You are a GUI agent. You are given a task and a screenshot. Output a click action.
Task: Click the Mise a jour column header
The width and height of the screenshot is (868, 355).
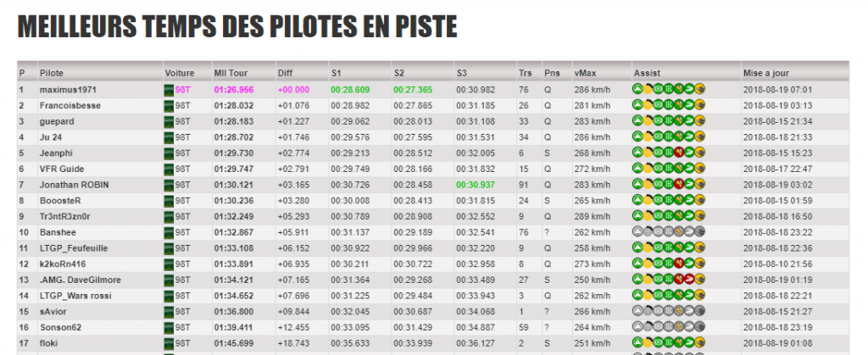coord(766,73)
